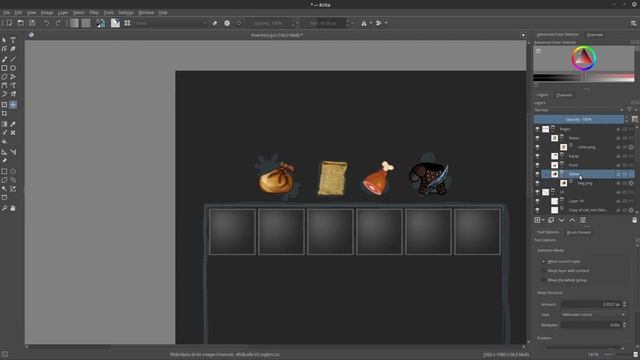The image size is (640, 360).
Task: Select the Gradient tool
Action: 4,124
